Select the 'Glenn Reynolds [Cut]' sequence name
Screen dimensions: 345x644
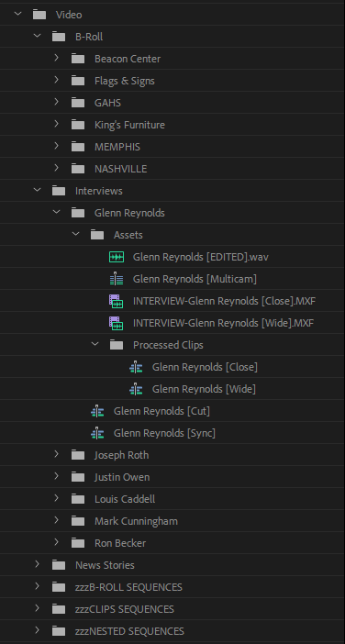click(x=161, y=412)
